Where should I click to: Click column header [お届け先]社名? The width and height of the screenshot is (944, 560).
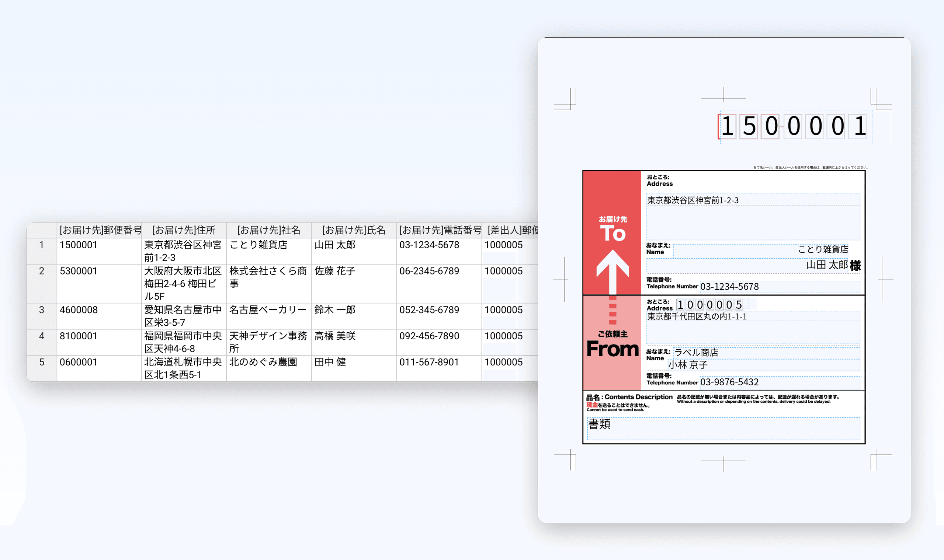coord(269,230)
